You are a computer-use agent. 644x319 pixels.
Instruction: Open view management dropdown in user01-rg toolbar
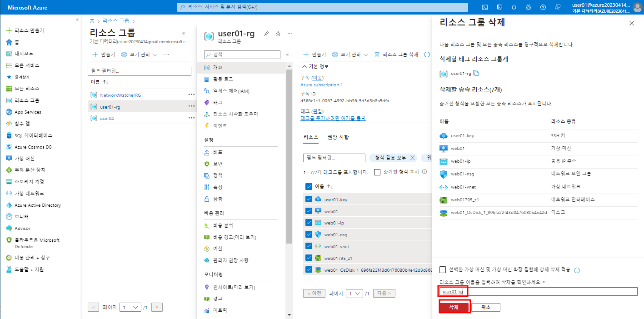coord(350,55)
